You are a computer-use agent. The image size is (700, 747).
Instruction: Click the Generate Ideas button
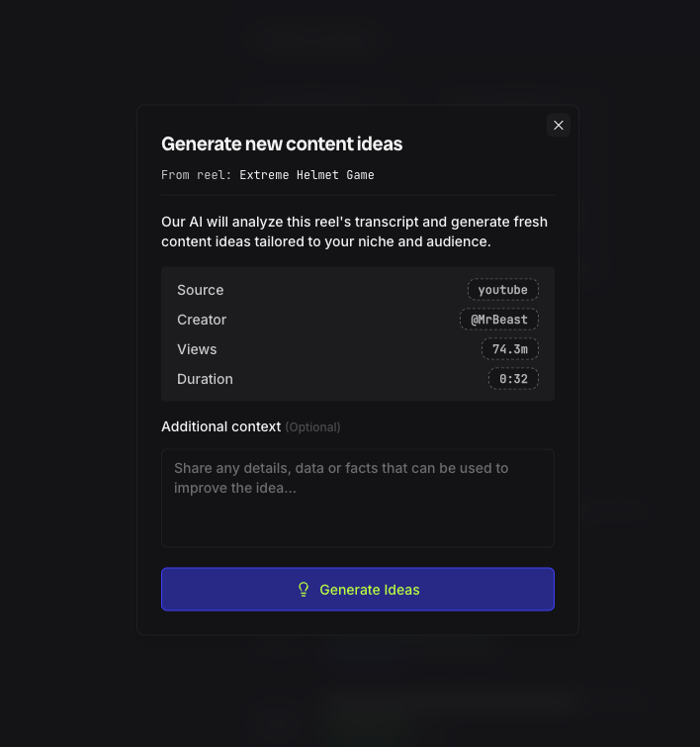tap(358, 589)
